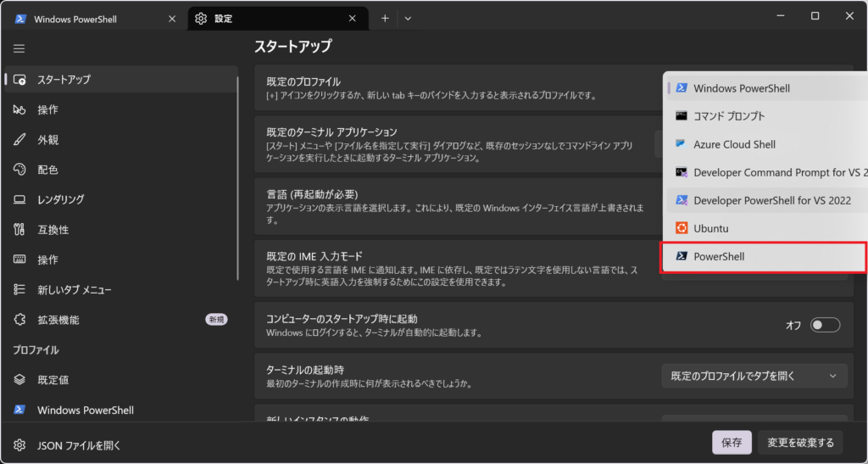Click the 保存 button
Viewport: 868px width, 464px height.
[732, 443]
